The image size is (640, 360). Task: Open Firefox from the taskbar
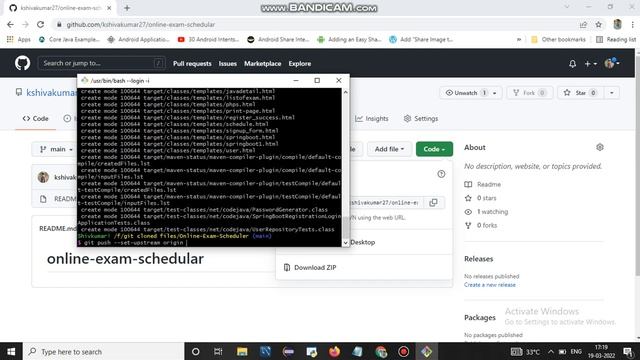pyautogui.click(x=334, y=351)
